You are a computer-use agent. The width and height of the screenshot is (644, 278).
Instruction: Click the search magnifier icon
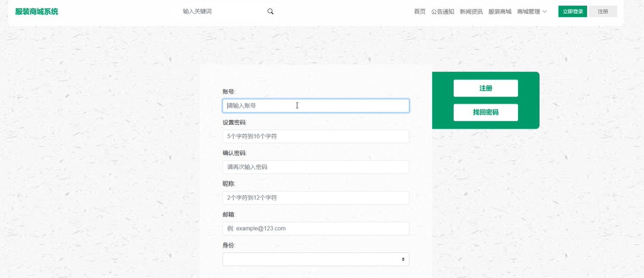click(270, 12)
